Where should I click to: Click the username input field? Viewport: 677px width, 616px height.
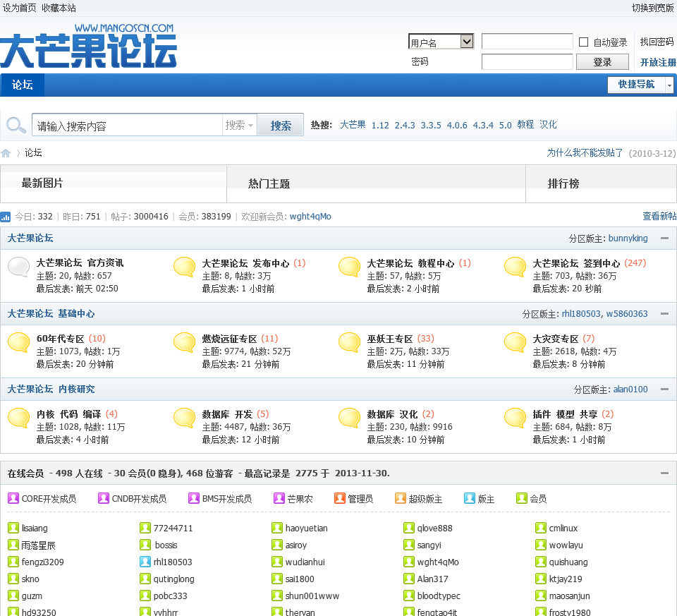coord(527,42)
